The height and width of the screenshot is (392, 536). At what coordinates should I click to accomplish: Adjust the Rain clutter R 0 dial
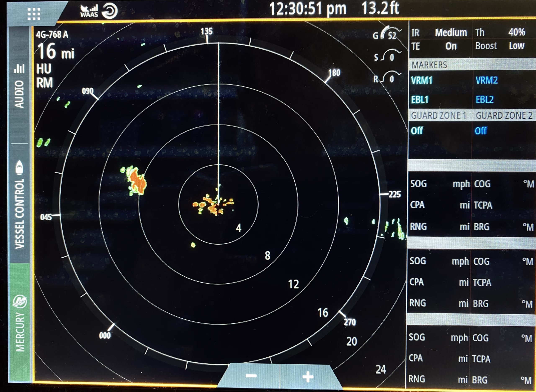click(x=387, y=77)
